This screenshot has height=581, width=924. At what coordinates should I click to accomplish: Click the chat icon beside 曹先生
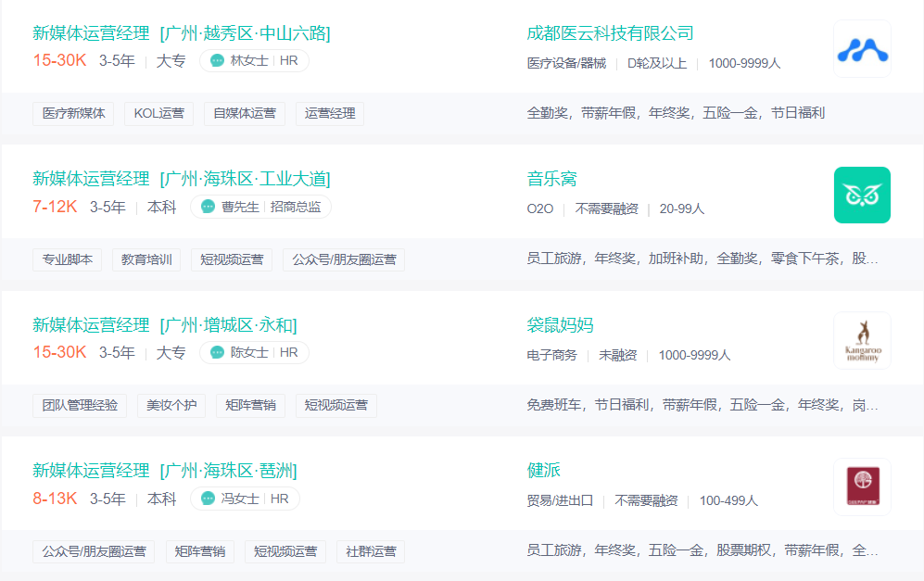[x=208, y=207]
